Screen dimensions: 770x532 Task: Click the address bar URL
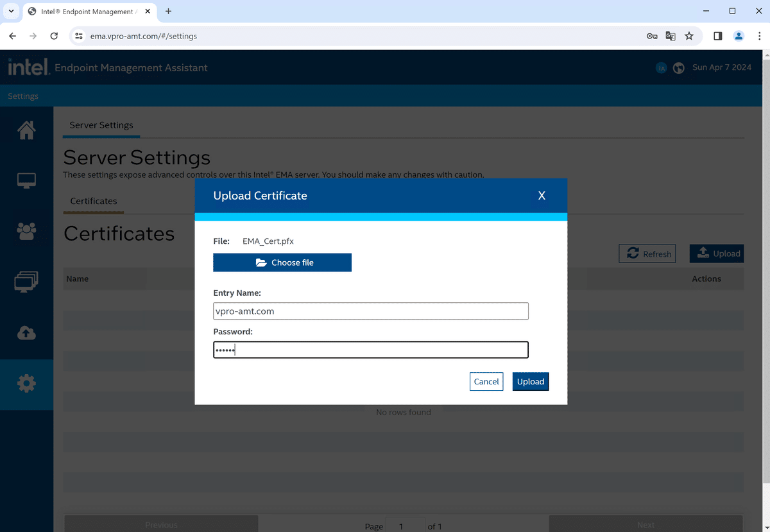tap(144, 36)
